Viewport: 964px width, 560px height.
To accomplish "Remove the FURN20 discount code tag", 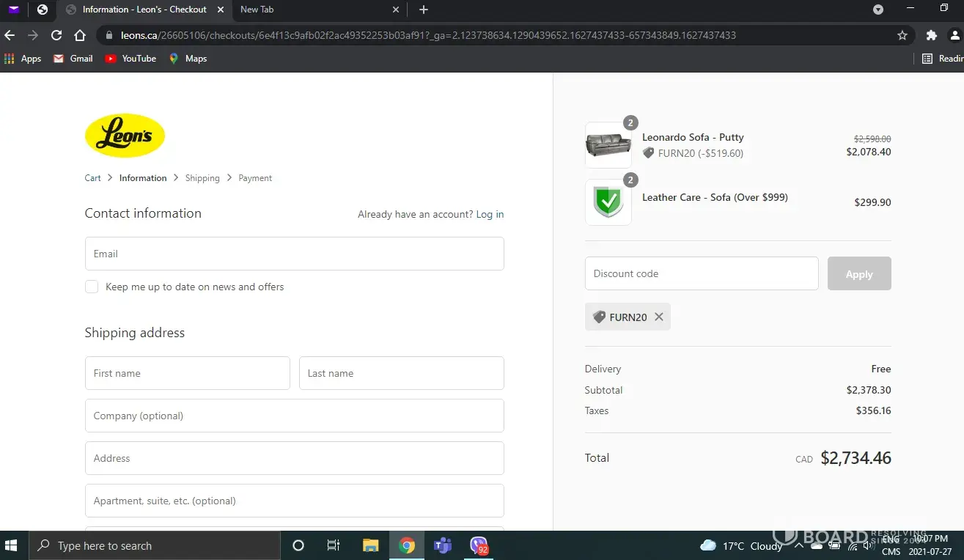I will pos(658,317).
